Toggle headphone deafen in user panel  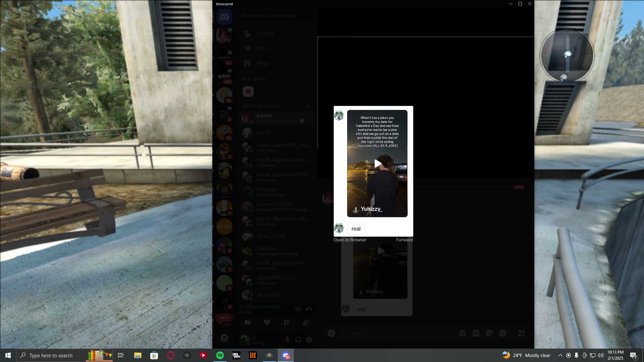click(x=298, y=340)
